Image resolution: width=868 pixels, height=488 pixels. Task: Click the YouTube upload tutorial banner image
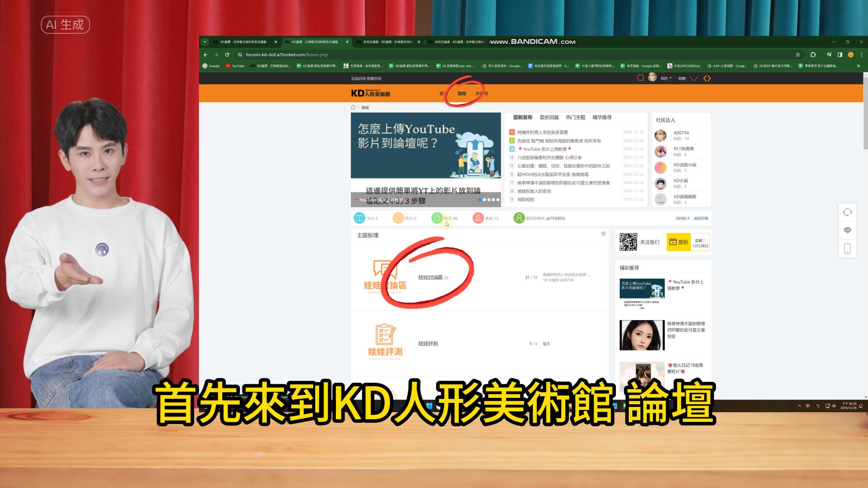(x=426, y=160)
